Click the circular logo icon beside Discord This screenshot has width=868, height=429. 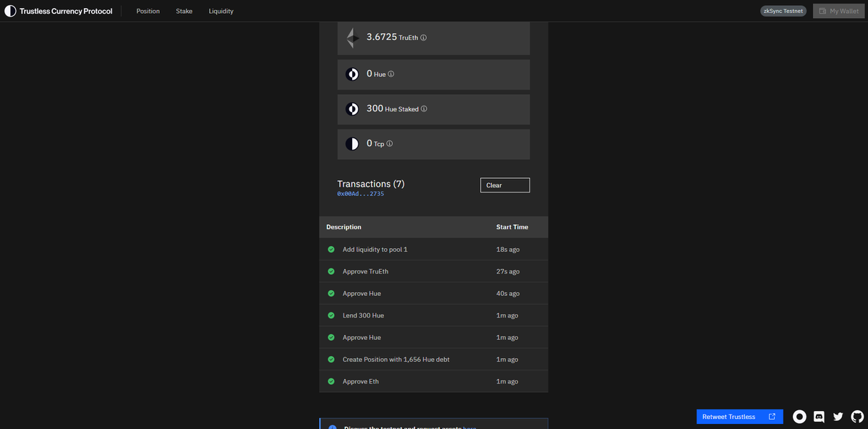[x=799, y=417]
